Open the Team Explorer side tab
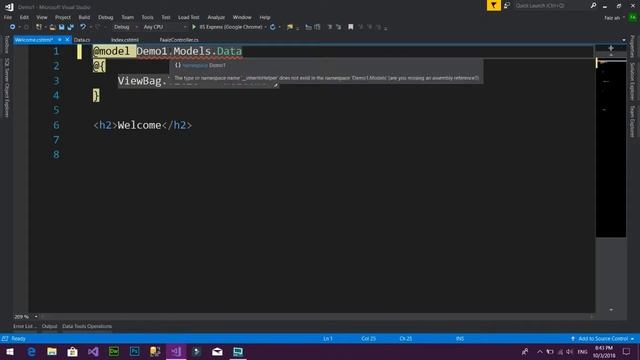Viewport: 640px width, 360px height. 632,122
